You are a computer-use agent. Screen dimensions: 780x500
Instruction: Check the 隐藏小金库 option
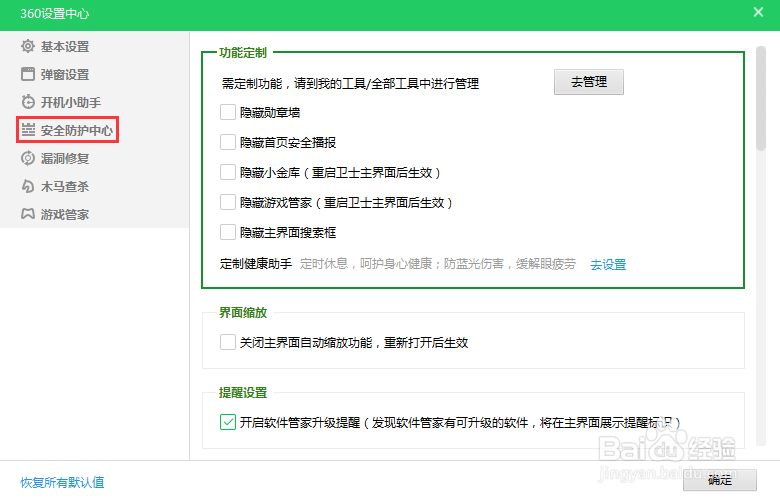click(228, 172)
